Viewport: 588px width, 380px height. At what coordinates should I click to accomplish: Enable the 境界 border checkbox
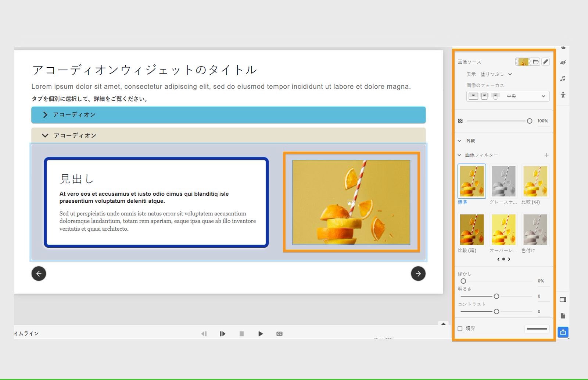tap(460, 328)
